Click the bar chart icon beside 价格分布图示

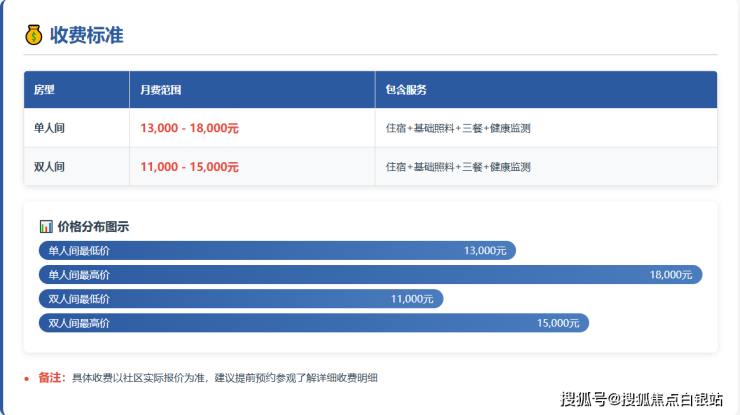tap(45, 226)
